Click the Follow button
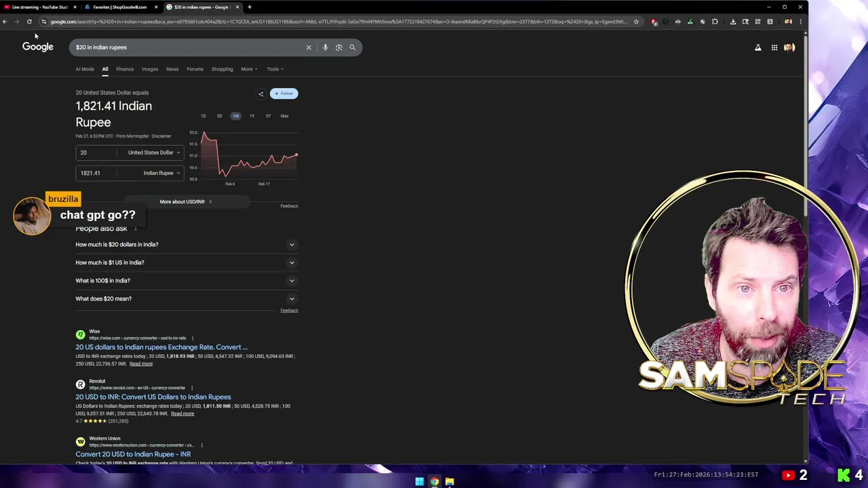 click(x=284, y=94)
